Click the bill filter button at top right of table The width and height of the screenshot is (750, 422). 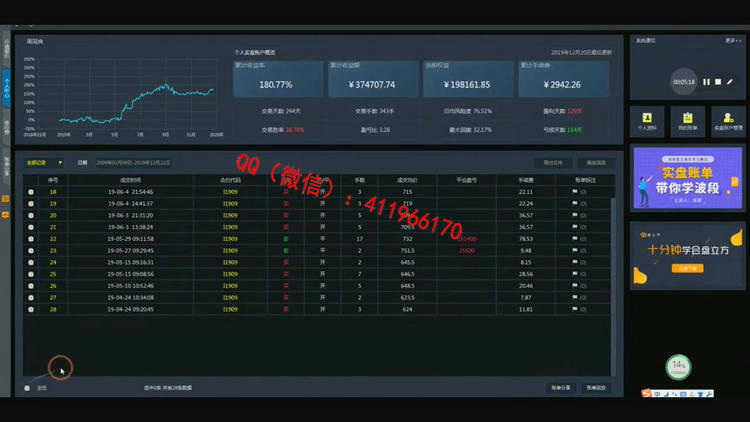pyautogui.click(x=596, y=163)
